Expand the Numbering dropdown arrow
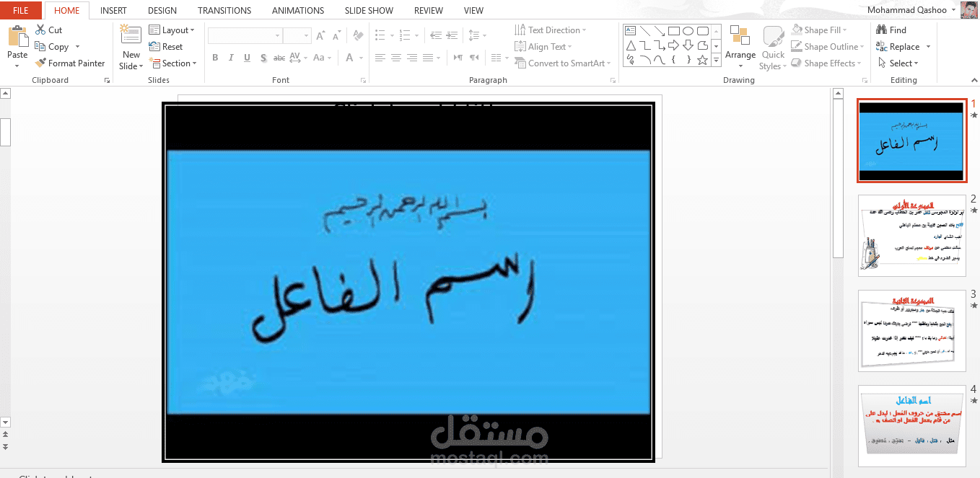The height and width of the screenshot is (478, 980). coord(416,35)
